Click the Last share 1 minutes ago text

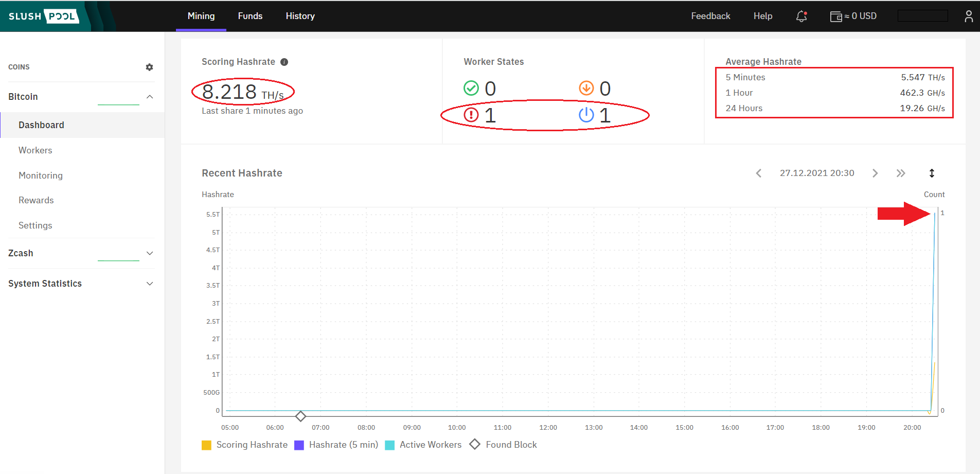click(x=252, y=111)
